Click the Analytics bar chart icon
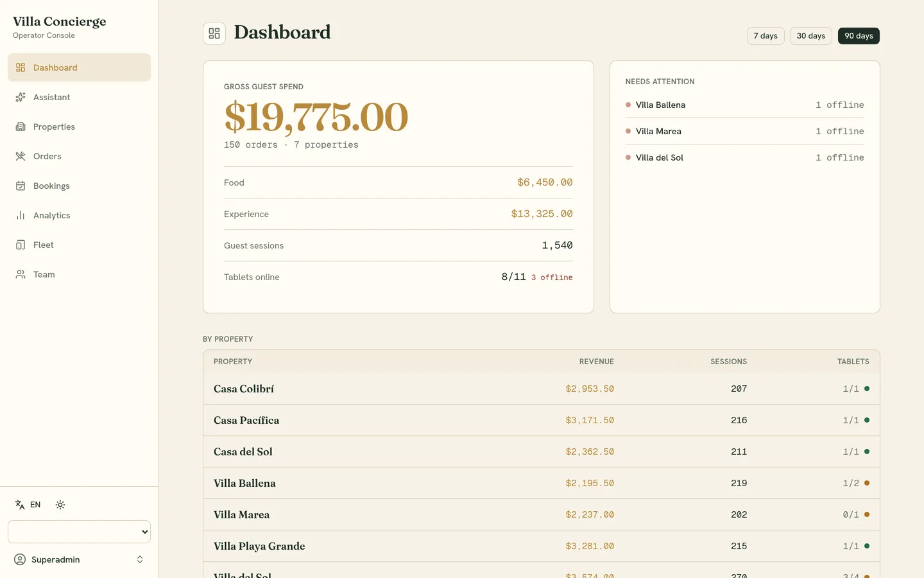This screenshot has height=578, width=924. (21, 215)
